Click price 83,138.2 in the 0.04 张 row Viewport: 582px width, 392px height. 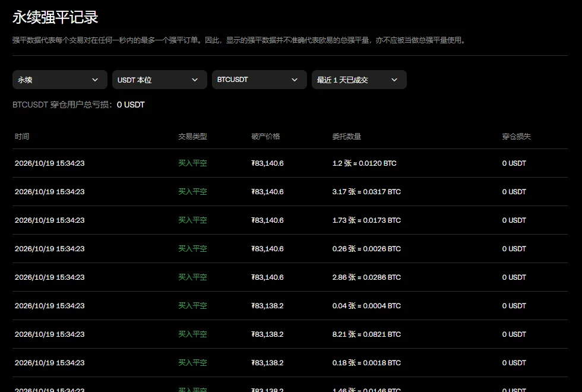(268, 306)
